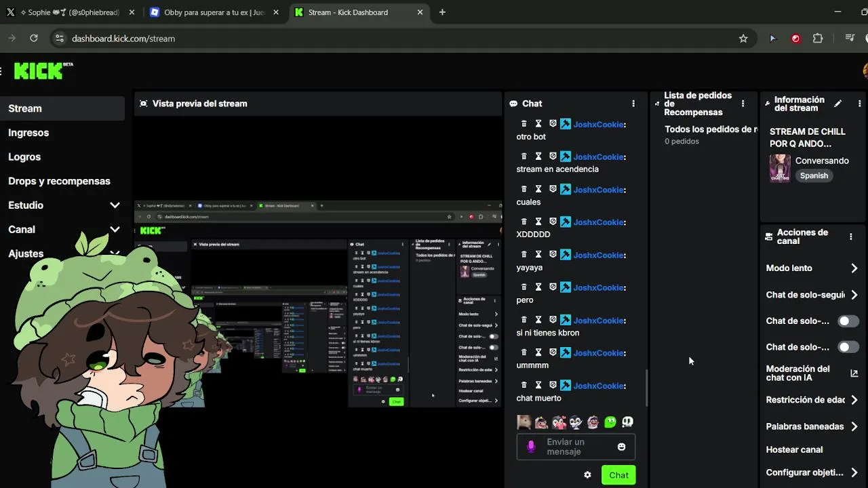
Task: Toggle the second 'Chat de solo-...' switch
Action: [848, 347]
